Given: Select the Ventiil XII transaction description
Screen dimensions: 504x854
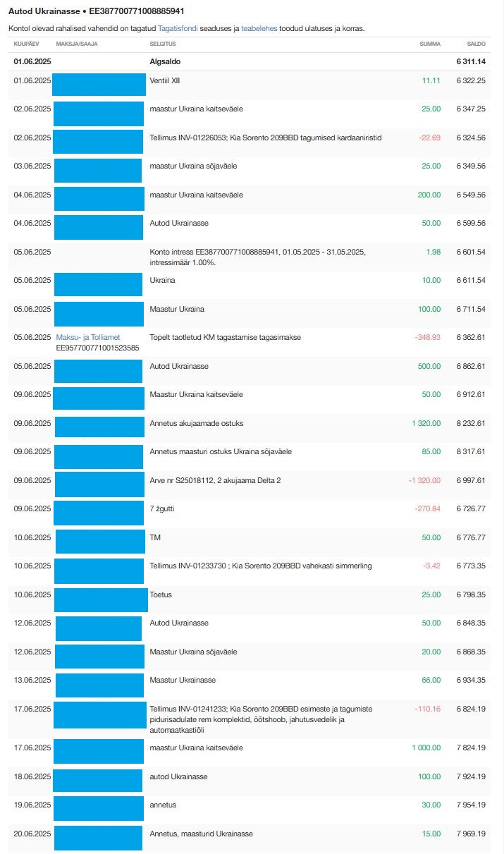Looking at the screenshot, I should click(x=165, y=81).
